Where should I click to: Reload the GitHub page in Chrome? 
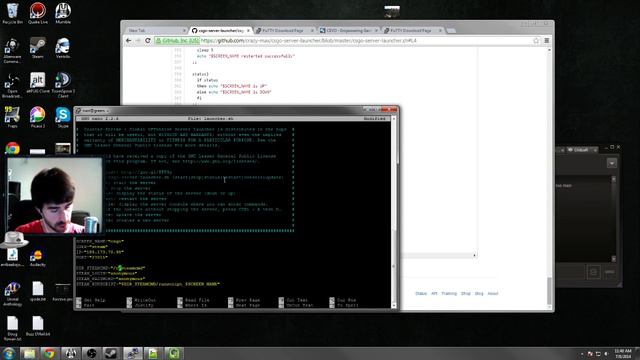tap(148, 41)
